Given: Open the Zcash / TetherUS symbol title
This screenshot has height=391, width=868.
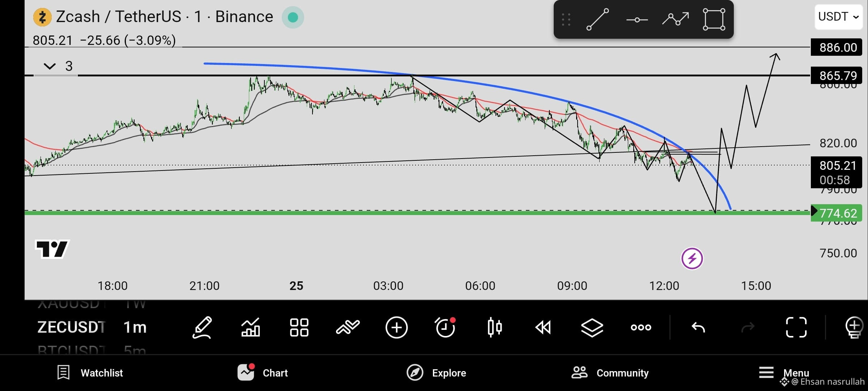Looking at the screenshot, I should coord(165,17).
